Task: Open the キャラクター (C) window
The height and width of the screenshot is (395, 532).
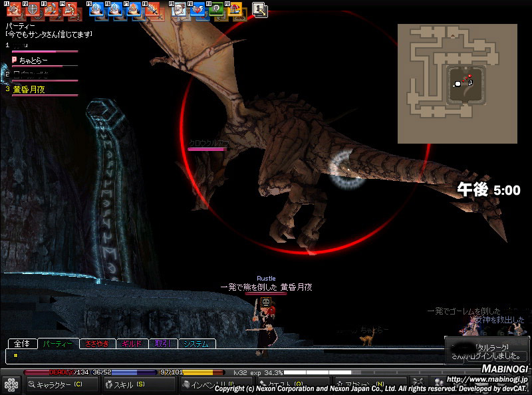Action: click(x=61, y=384)
